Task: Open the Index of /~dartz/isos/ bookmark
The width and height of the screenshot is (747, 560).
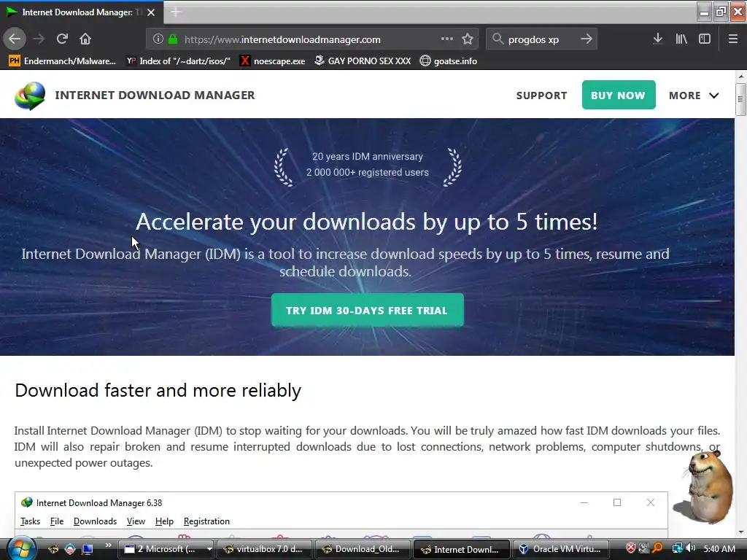Action: coord(178,61)
